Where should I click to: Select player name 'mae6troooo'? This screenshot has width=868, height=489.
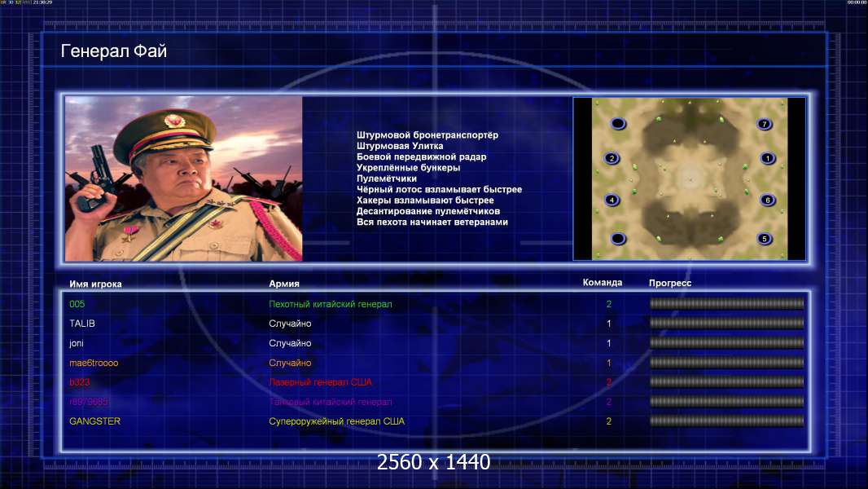(94, 363)
